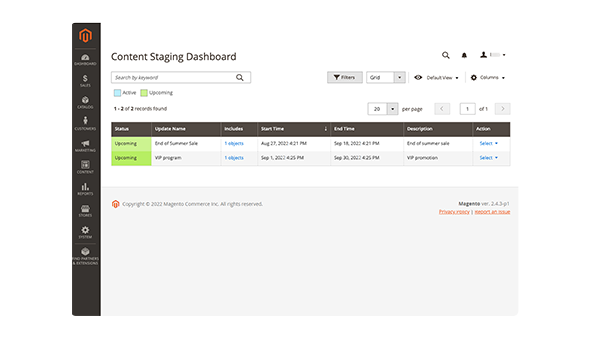Open the Report an Issue link
The height and width of the screenshot is (360, 590).
click(492, 212)
